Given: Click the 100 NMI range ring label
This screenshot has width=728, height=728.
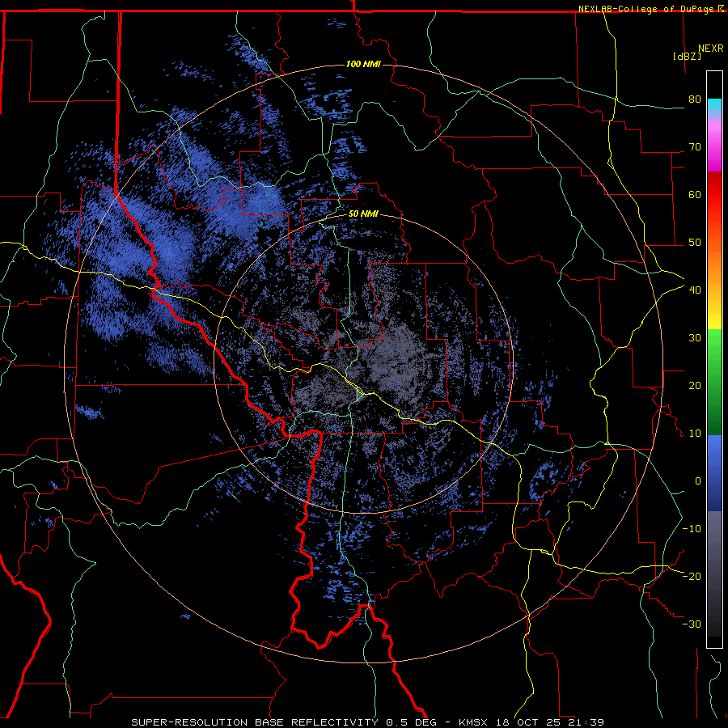Looking at the screenshot, I should 363,64.
